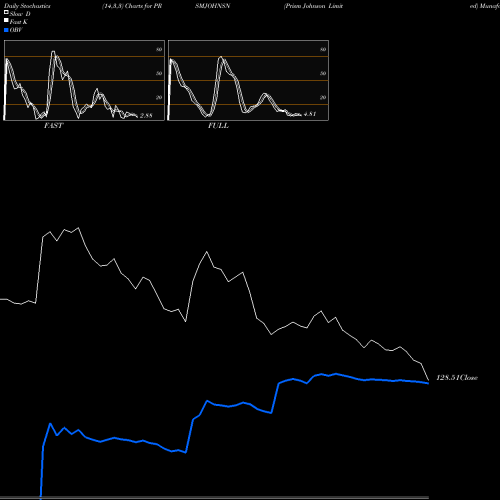The image size is (500, 500).
Task: Click the 2.88 value in FAST chart
Action: click(146, 116)
